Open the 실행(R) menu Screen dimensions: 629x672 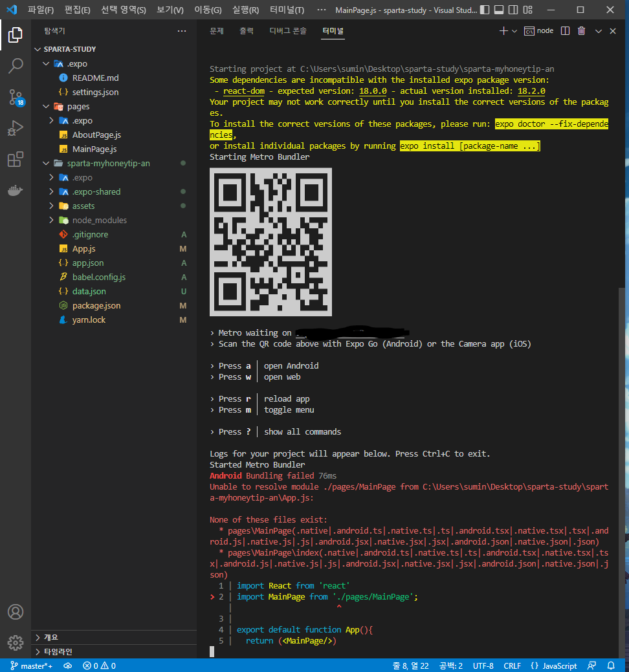(x=246, y=10)
